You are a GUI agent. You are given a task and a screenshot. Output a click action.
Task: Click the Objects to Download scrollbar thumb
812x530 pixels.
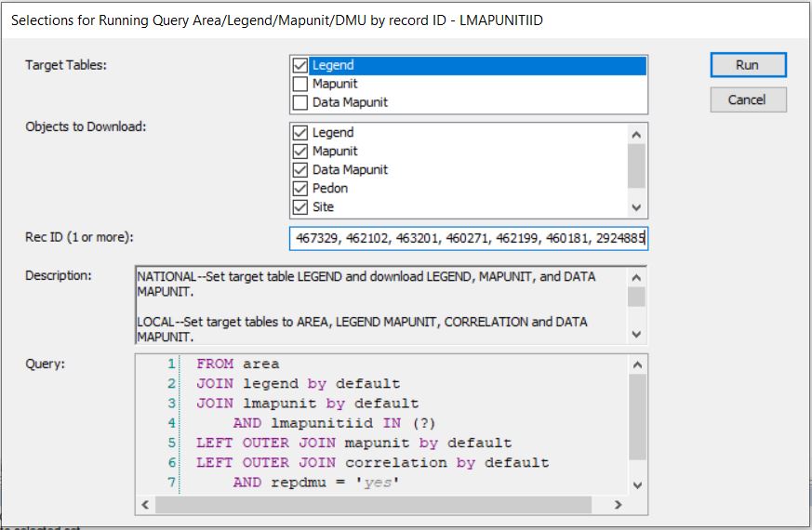636,166
